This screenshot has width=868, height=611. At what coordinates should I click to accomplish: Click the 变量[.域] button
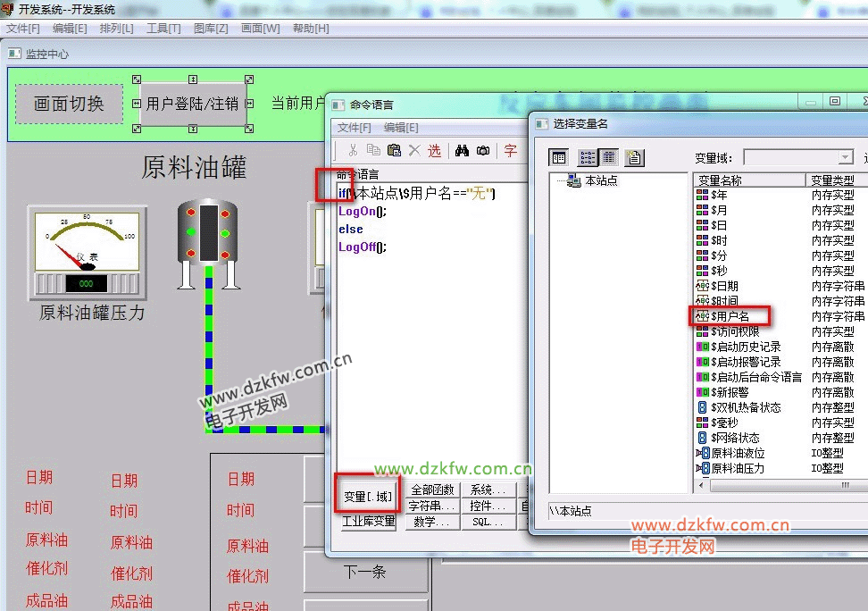368,496
